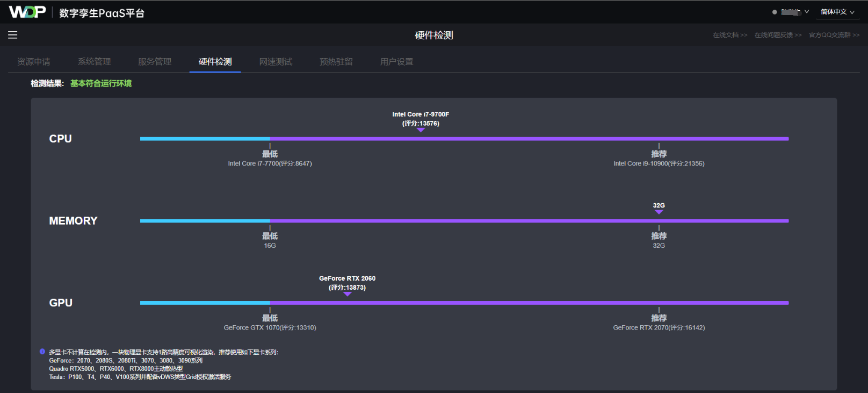
Task: Go to the 用户设置 tab
Action: point(397,62)
